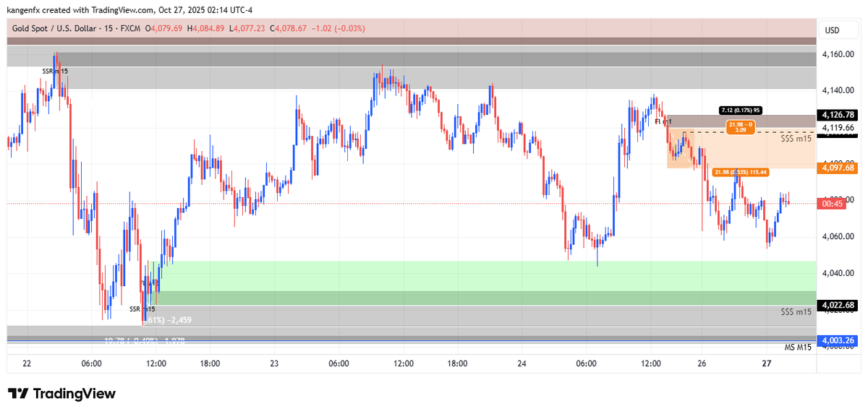The image size is (868, 414).
Task: Click the 4,040.00 price axis tick
Action: tap(839, 273)
